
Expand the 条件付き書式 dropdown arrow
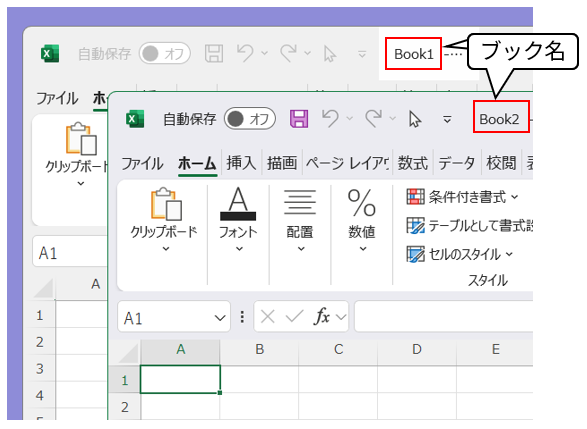point(515,197)
